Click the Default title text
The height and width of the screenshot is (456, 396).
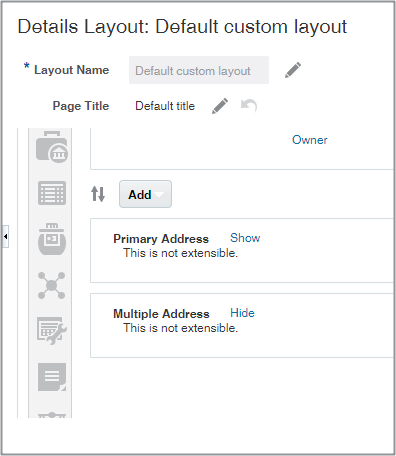click(x=165, y=106)
